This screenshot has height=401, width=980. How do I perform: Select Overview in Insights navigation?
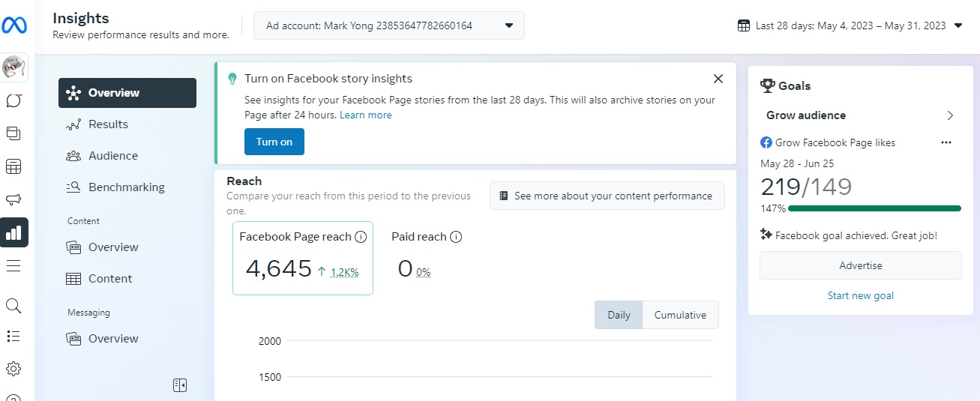[x=127, y=93]
